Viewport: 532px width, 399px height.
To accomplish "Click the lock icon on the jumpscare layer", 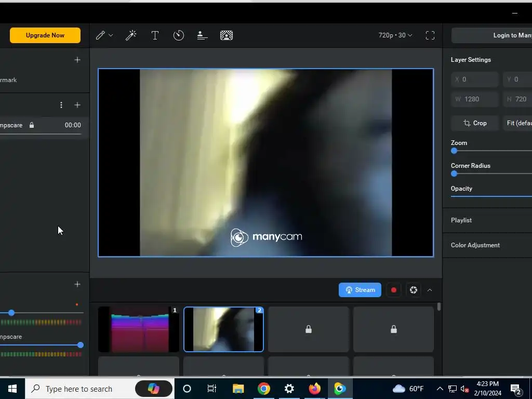I will (32, 125).
